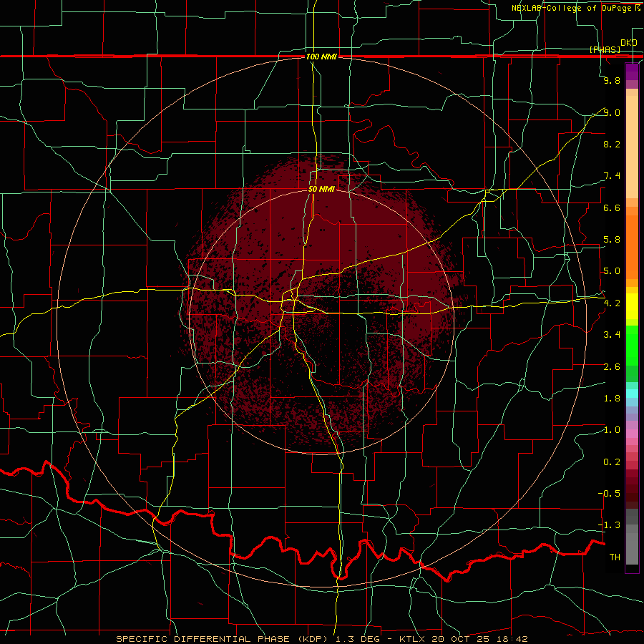
Task: Pick the pink band of the color bar
Action: tap(632, 434)
